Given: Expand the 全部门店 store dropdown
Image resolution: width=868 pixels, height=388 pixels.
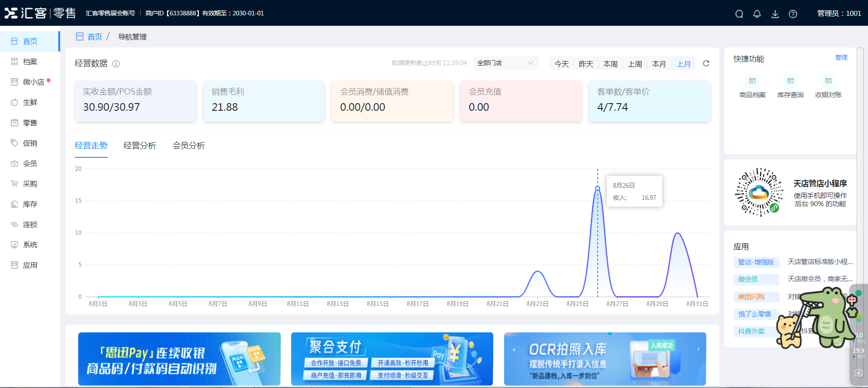Looking at the screenshot, I should 506,63.
